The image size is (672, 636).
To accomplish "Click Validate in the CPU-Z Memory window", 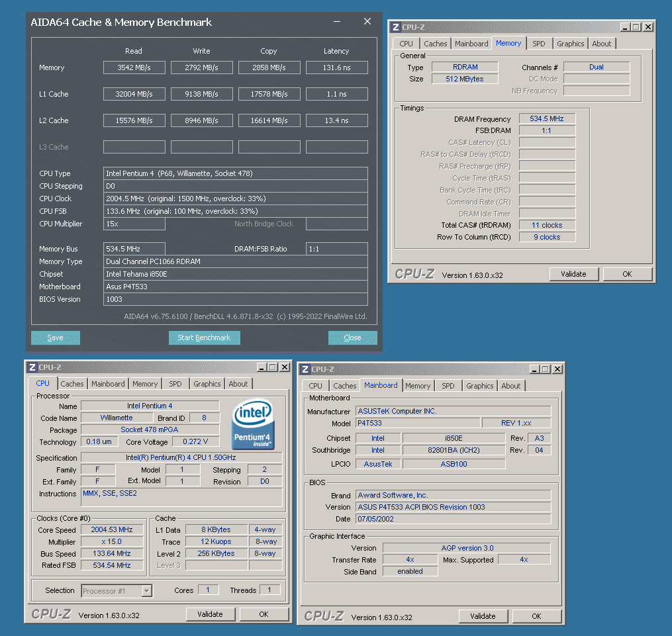I will pyautogui.click(x=573, y=274).
